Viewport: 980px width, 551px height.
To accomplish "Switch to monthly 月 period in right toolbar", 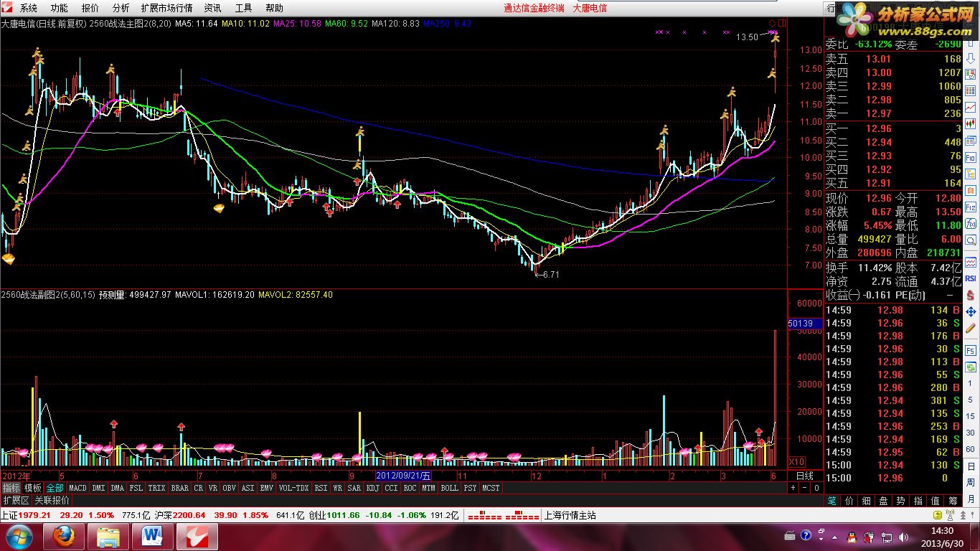I will (970, 499).
